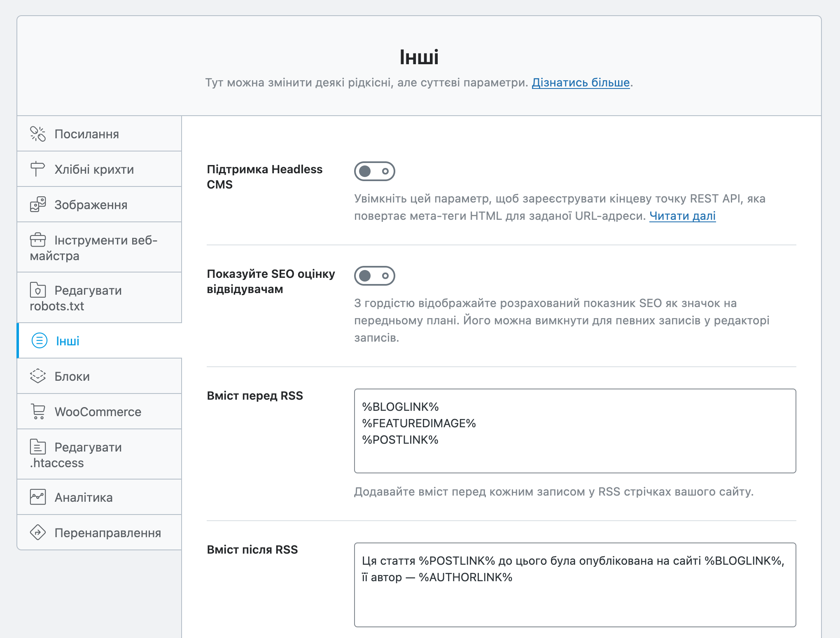The image size is (840, 638).
Task: Open the Посилання settings tab
Action: (x=99, y=134)
